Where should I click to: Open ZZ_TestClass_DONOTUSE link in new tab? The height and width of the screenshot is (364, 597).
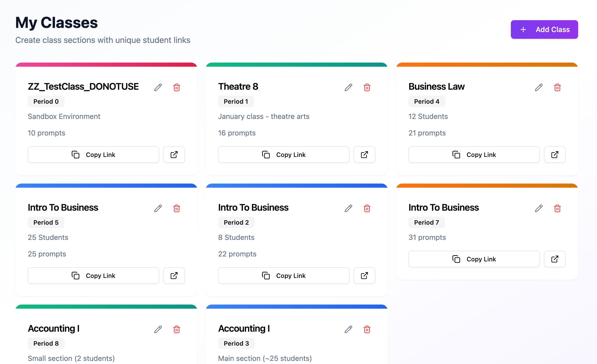click(174, 155)
